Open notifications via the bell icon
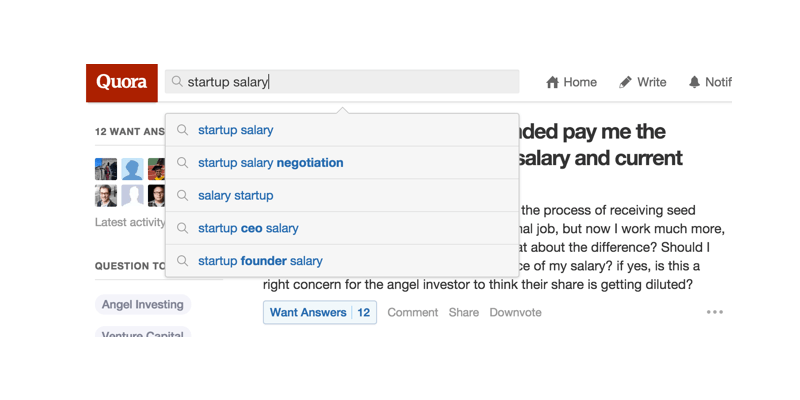 pos(694,82)
